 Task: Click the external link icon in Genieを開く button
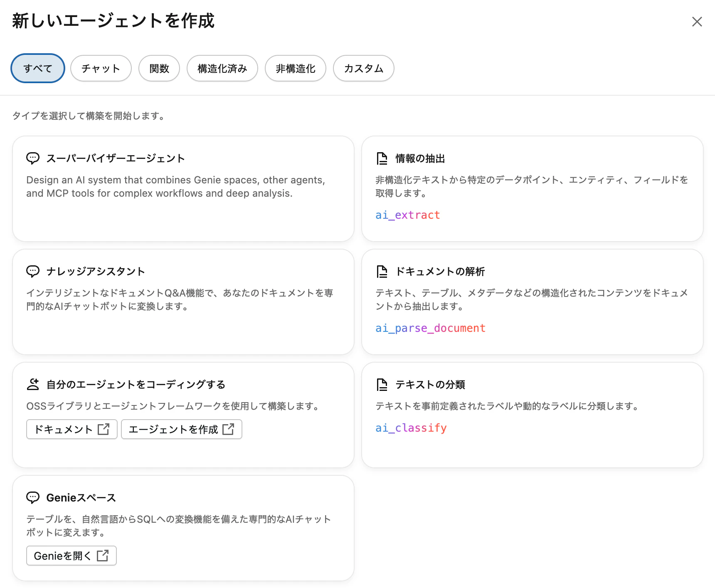click(103, 556)
